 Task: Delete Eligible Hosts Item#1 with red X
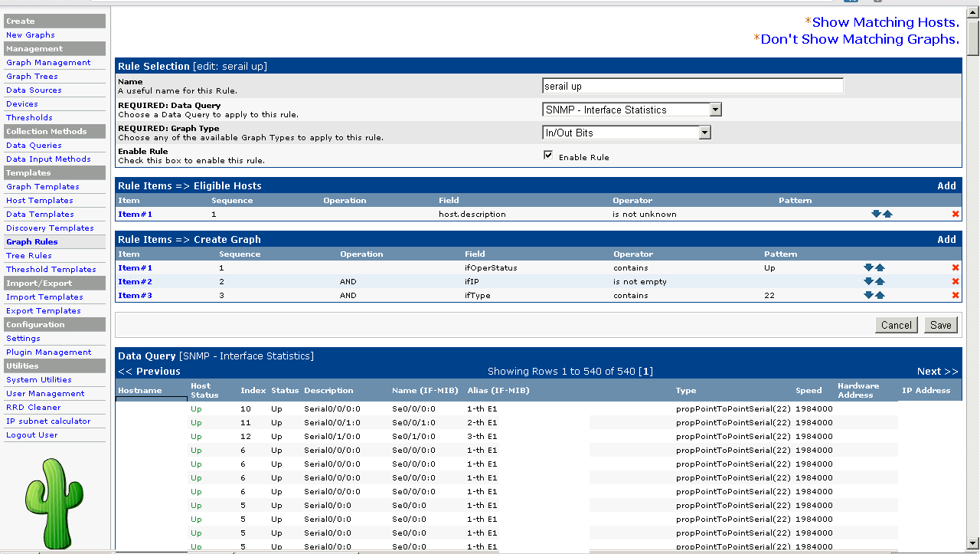click(x=955, y=215)
